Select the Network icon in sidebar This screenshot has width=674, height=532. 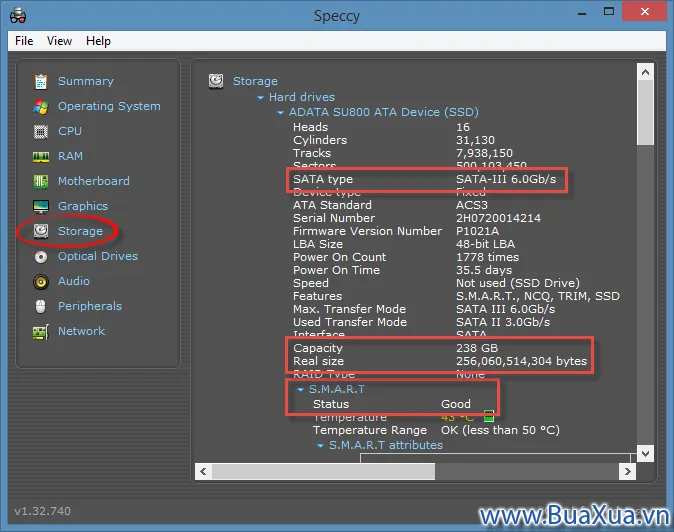tap(41, 331)
